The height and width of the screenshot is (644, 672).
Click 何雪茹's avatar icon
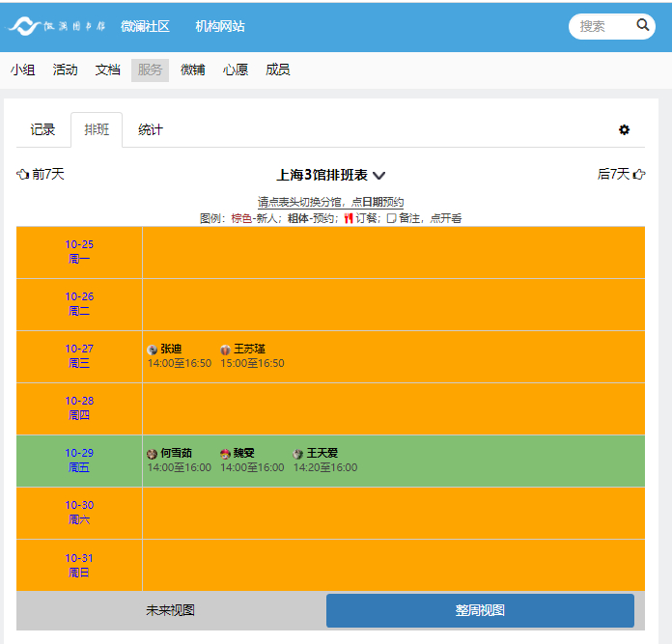153,454
